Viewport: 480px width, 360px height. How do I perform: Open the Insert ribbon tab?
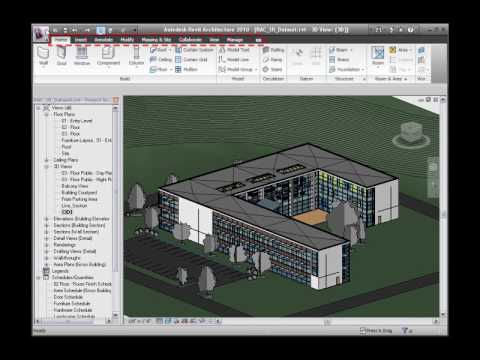click(81, 40)
